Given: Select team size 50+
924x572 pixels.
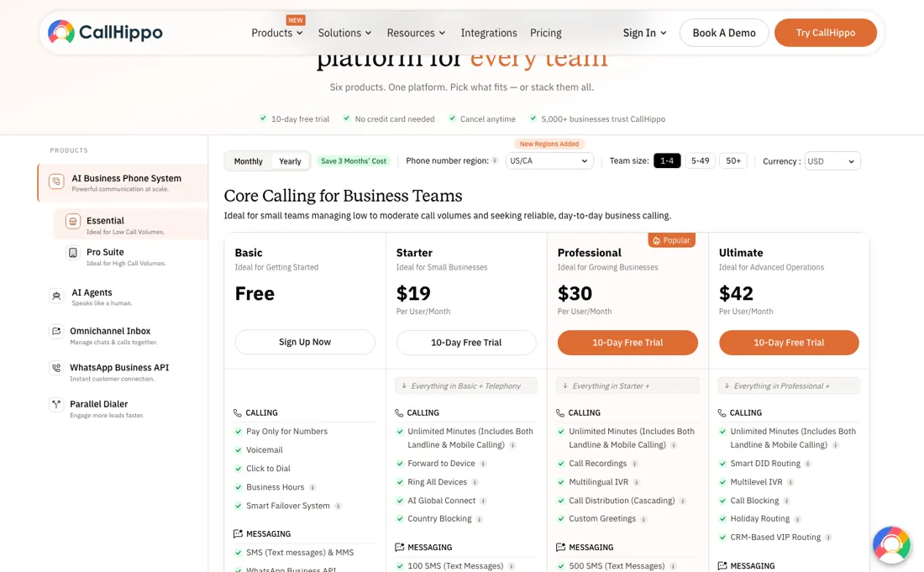Looking at the screenshot, I should tap(733, 160).
